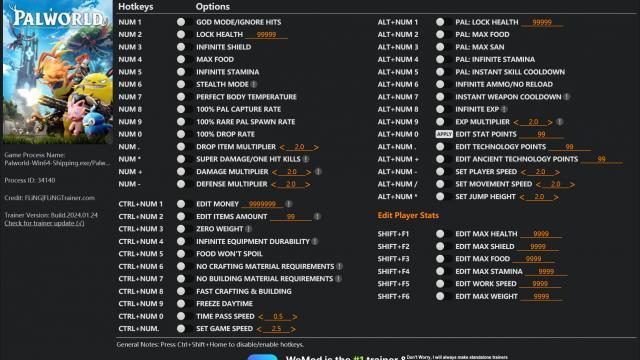Open info icon next to Stealth Mode
The width and height of the screenshot is (640, 360).
pos(254,84)
